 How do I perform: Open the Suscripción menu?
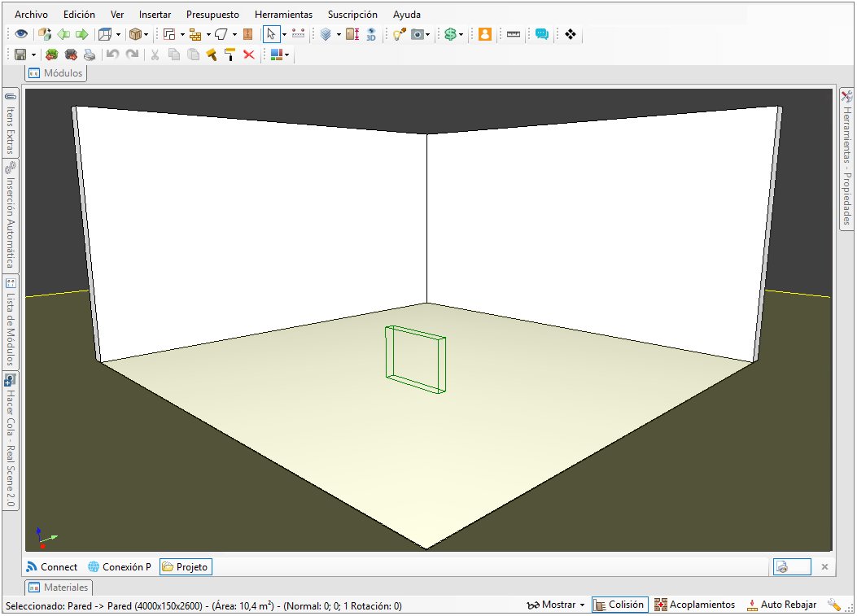point(352,15)
